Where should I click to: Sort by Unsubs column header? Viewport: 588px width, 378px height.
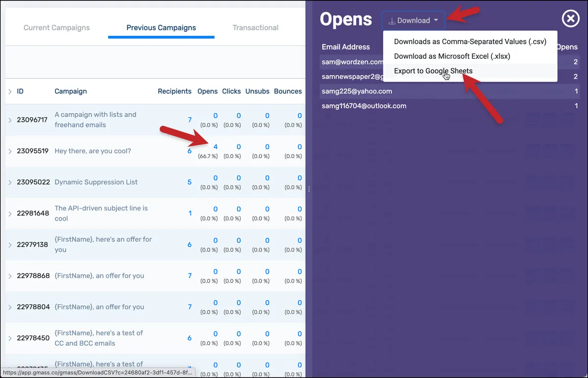(257, 92)
